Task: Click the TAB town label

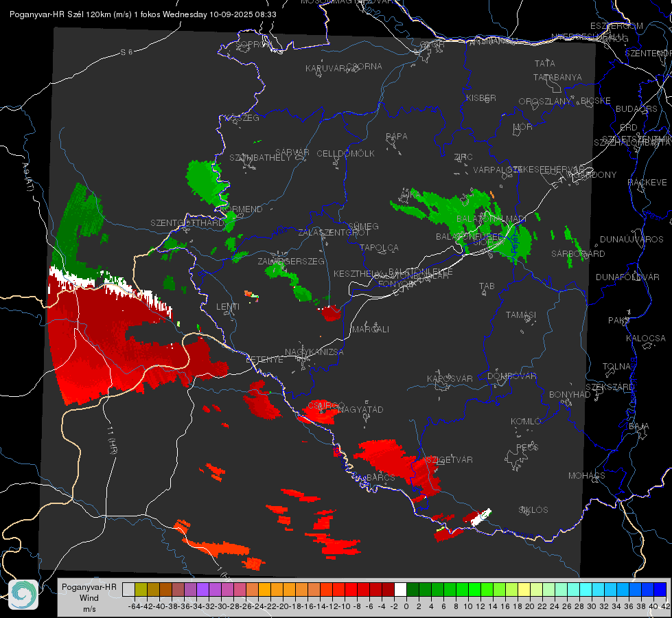Action: point(487,286)
